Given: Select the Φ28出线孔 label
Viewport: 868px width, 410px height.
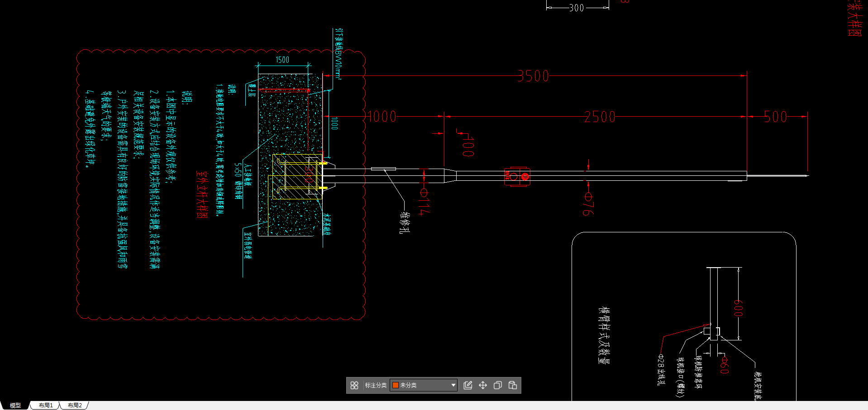Looking at the screenshot, I should pos(661,370).
